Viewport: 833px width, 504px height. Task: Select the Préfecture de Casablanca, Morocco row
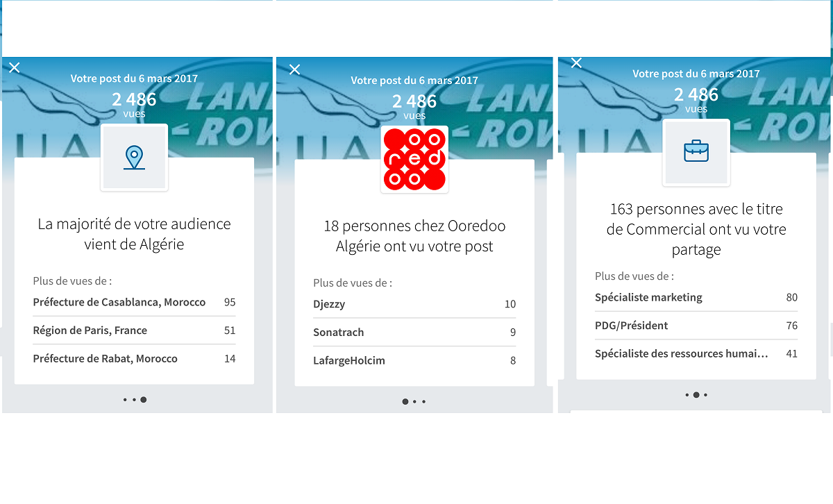pyautogui.click(x=134, y=302)
